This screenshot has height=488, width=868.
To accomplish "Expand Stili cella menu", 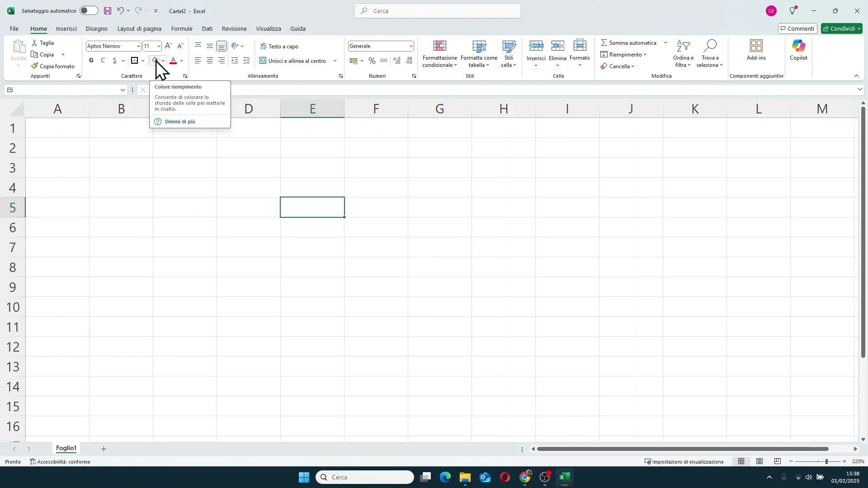I will 509,53.
